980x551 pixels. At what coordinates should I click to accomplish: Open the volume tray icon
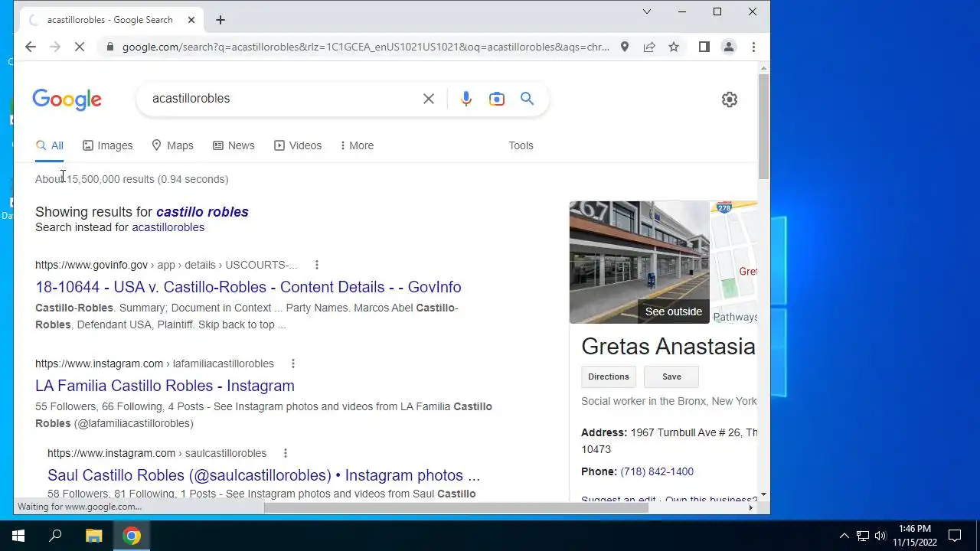click(880, 536)
